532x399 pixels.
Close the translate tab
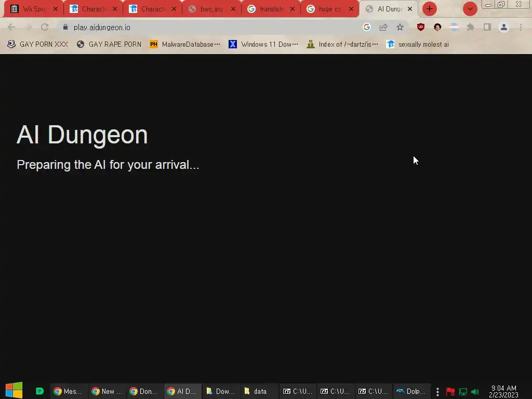coord(292,9)
